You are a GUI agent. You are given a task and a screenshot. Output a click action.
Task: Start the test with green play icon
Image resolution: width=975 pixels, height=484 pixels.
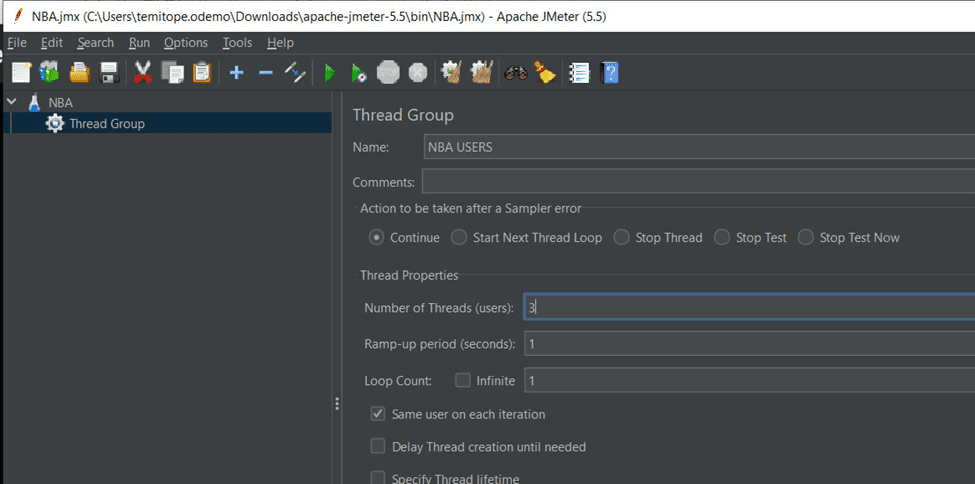tap(328, 72)
